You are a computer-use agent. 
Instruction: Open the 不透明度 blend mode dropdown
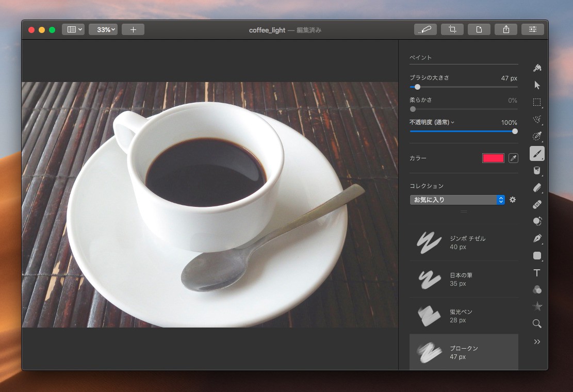pyautogui.click(x=432, y=122)
